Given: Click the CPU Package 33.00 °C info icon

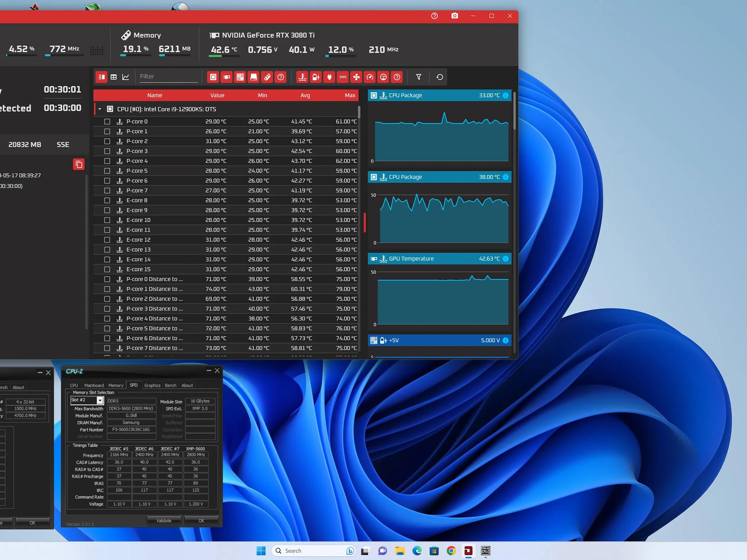Looking at the screenshot, I should [x=506, y=95].
